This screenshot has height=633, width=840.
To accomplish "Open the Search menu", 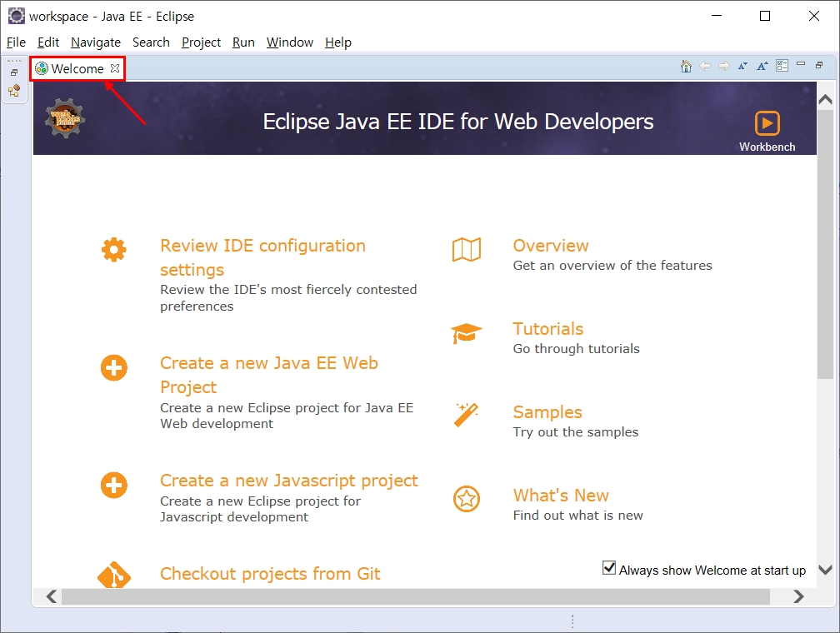I will (151, 42).
